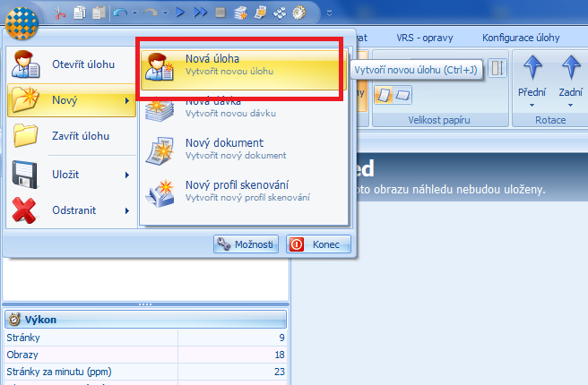Viewport: 588px width, 385px height.
Task: Click the wrench icon on Možnosti
Action: (x=223, y=244)
